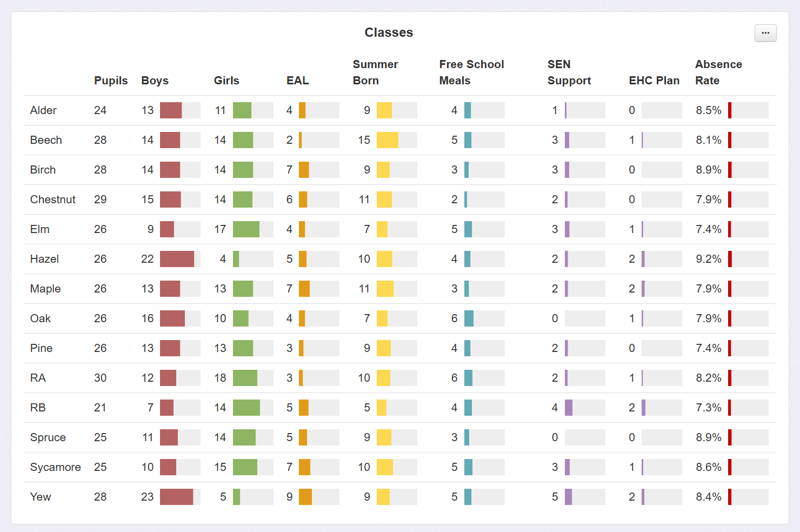Click Elm's green girls bar
The image size is (800, 532).
coord(246,229)
